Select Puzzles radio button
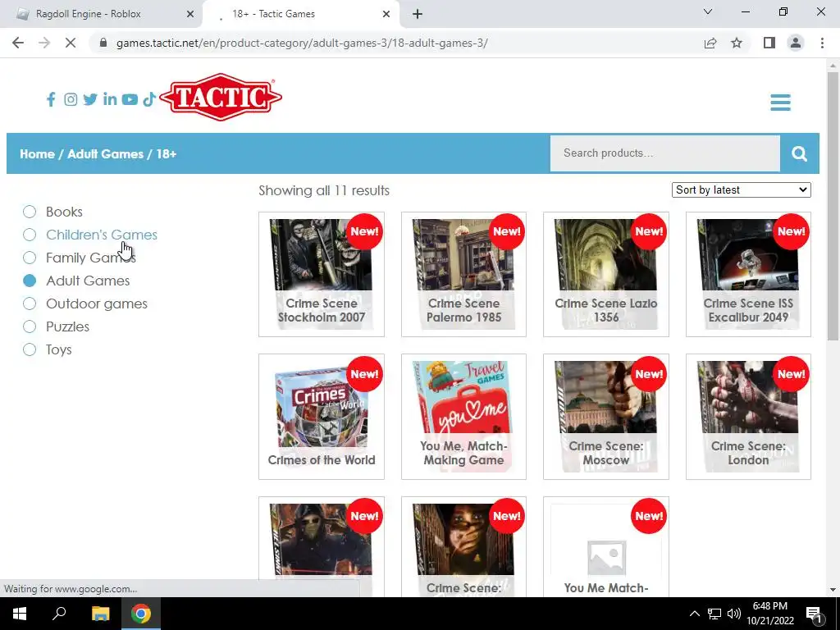This screenshot has height=630, width=840. pyautogui.click(x=30, y=326)
